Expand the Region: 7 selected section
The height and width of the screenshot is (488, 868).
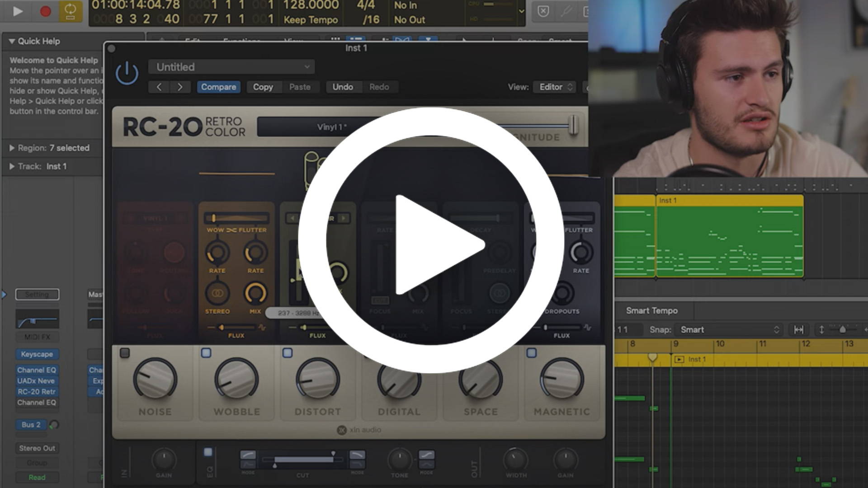(x=12, y=148)
